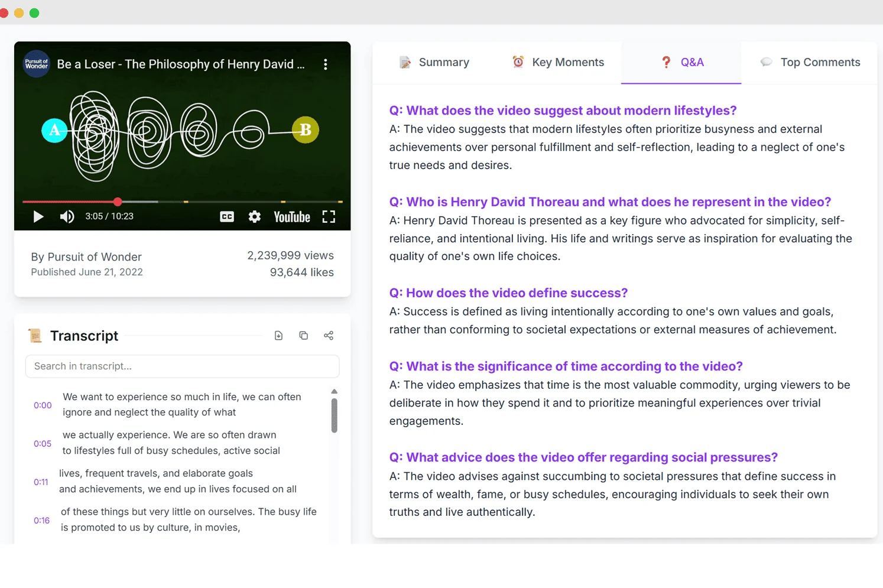
Task: Select the Q&A tab
Action: [681, 62]
